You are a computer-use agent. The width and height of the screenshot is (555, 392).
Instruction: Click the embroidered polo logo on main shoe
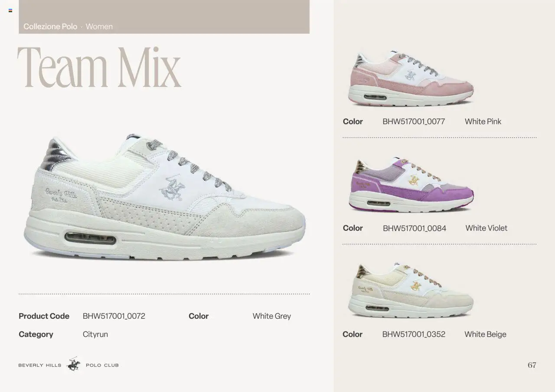(172, 188)
